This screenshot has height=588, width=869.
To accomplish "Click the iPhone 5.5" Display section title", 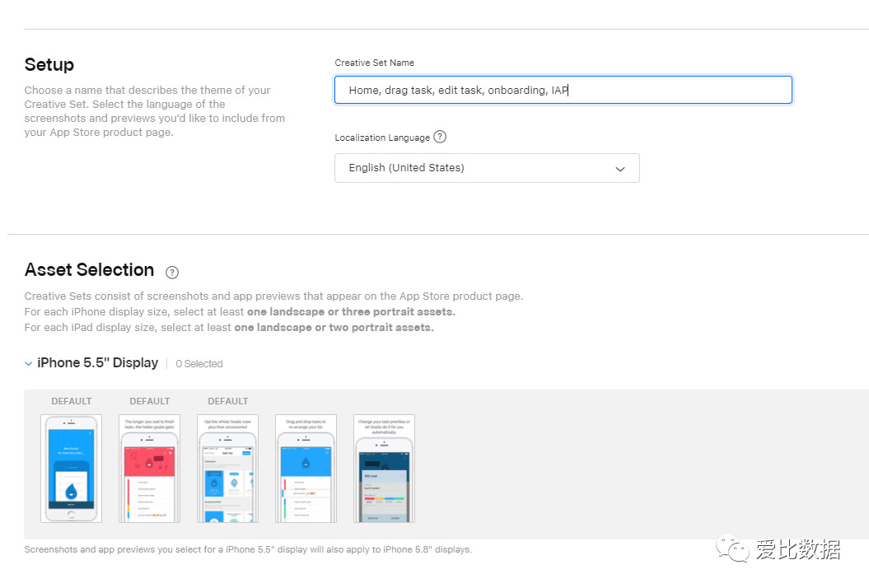I will point(97,363).
